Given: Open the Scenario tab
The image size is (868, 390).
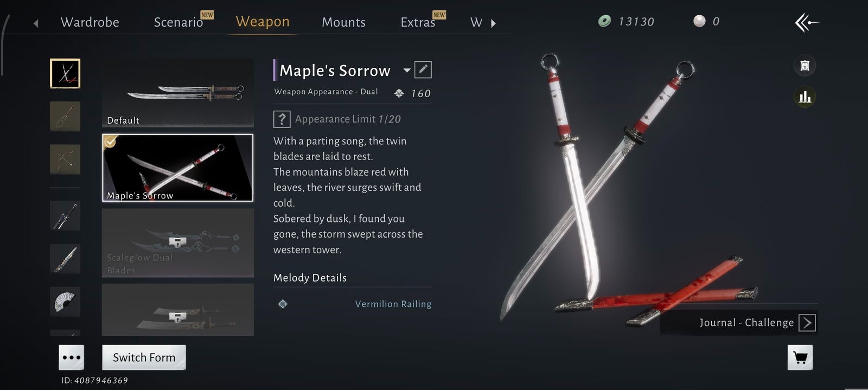Looking at the screenshot, I should [178, 22].
